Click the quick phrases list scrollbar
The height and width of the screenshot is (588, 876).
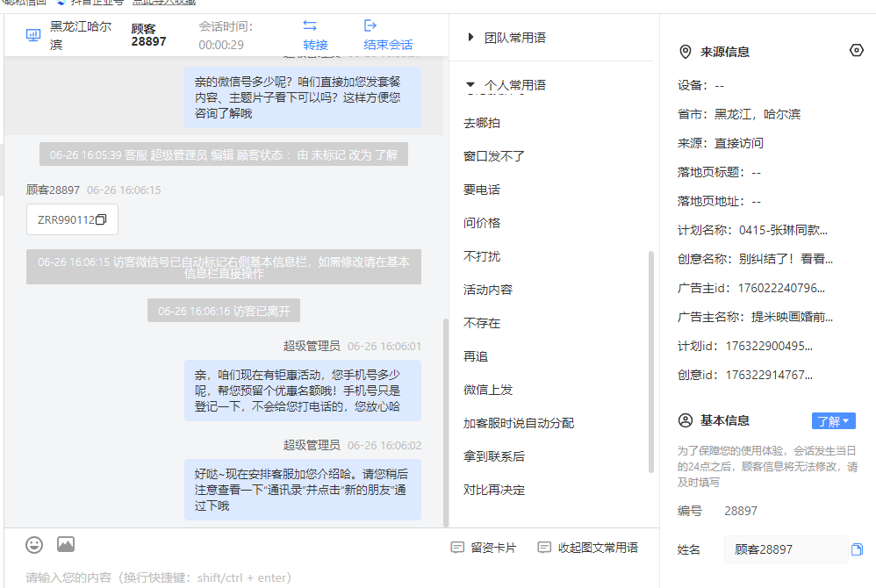(650, 362)
